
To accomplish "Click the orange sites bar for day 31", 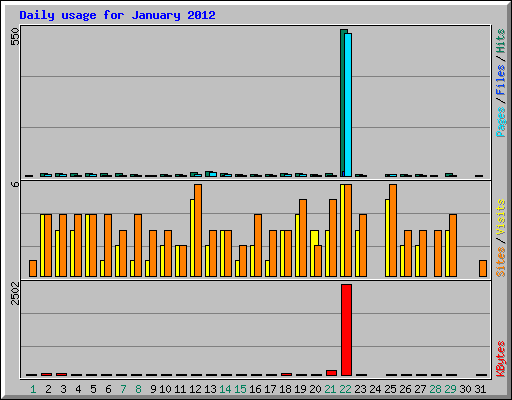I will 483,268.
